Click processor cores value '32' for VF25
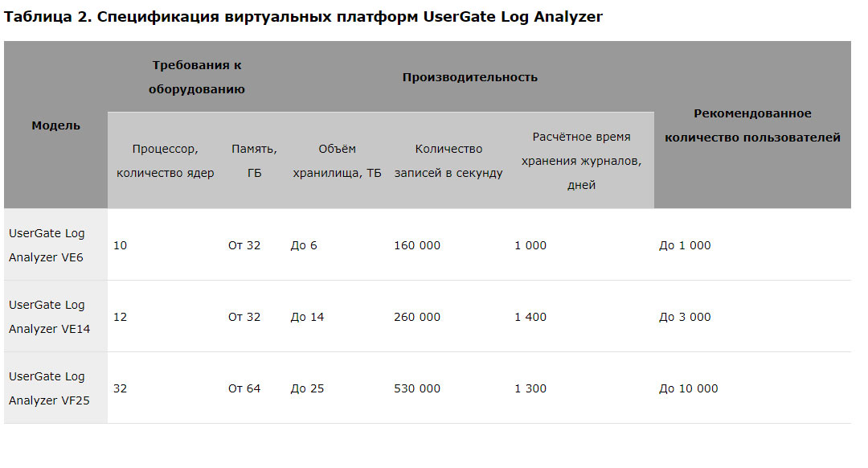Image resolution: width=868 pixels, height=468 pixels. pos(120,388)
